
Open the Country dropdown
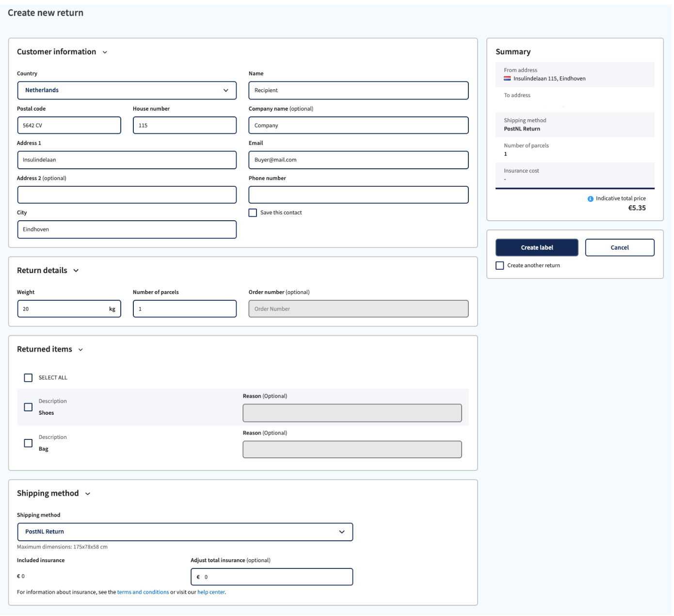click(x=127, y=90)
